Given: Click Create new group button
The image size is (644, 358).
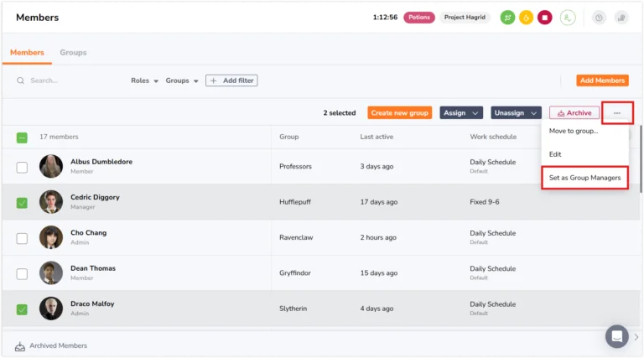Looking at the screenshot, I should (x=400, y=113).
